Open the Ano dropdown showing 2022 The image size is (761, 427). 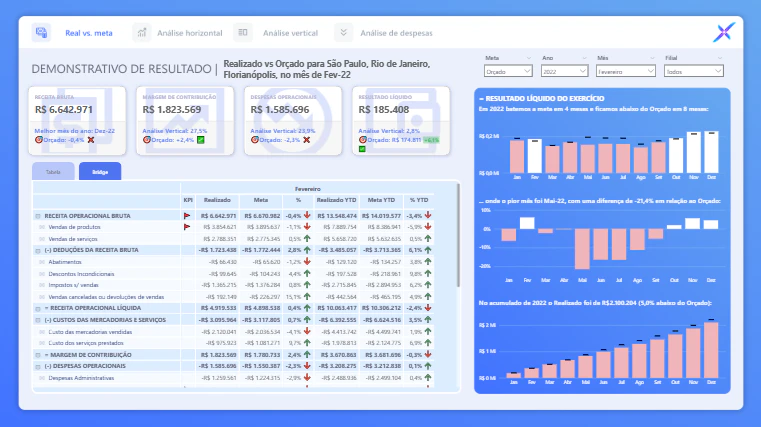tap(564, 71)
